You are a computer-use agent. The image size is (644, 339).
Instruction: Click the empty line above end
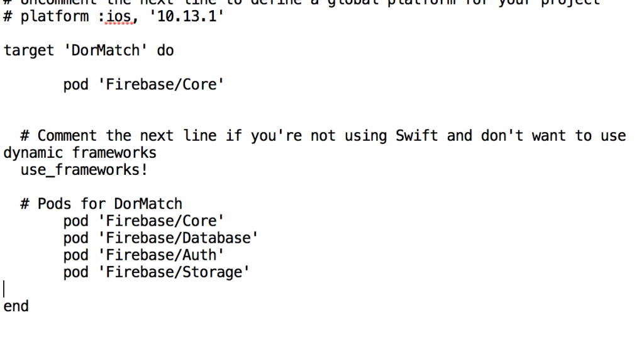tap(126, 289)
